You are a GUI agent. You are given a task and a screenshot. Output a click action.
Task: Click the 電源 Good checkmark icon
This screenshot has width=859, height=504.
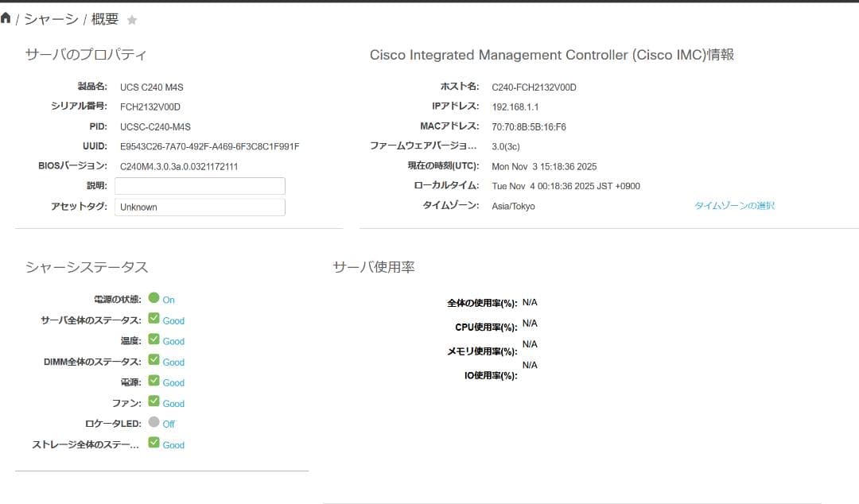155,382
